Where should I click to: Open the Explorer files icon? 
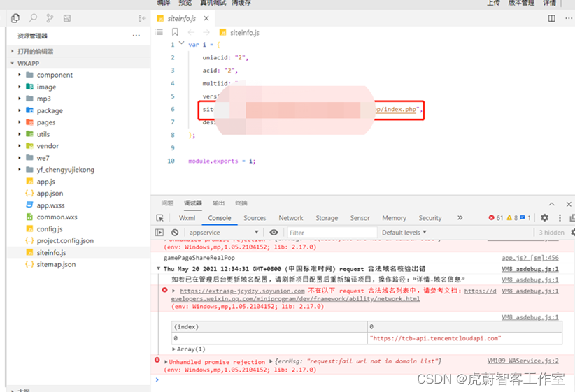coord(15,18)
